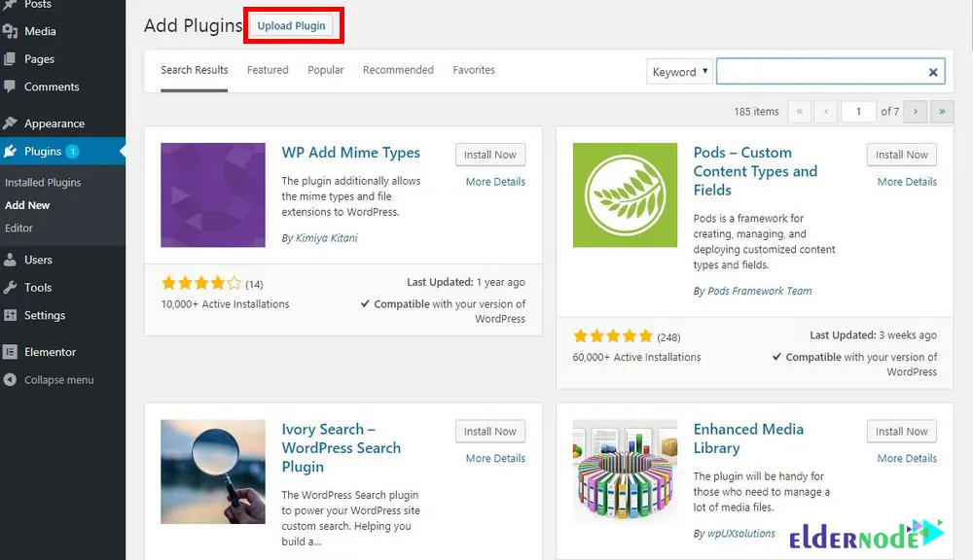Go to next page of plugin results
The image size is (973, 560).
pos(915,112)
